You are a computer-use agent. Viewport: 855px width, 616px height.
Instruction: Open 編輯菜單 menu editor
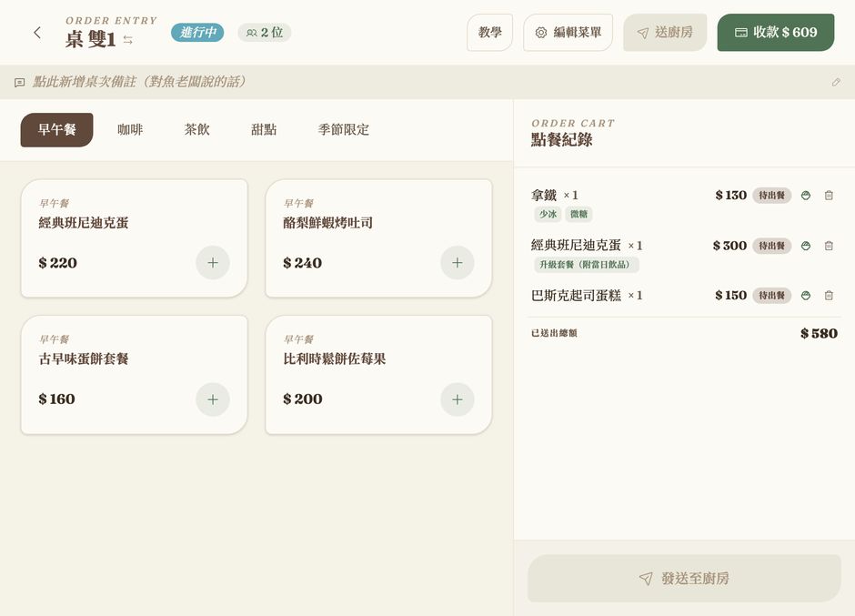point(568,33)
